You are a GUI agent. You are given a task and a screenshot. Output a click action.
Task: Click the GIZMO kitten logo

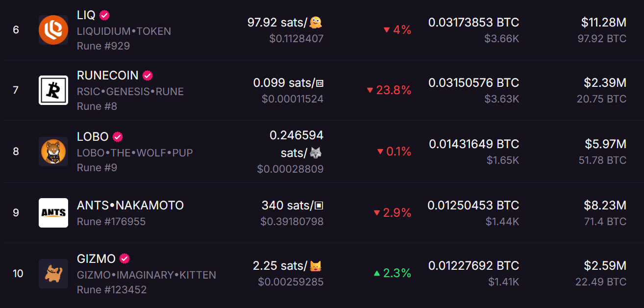[x=53, y=274]
